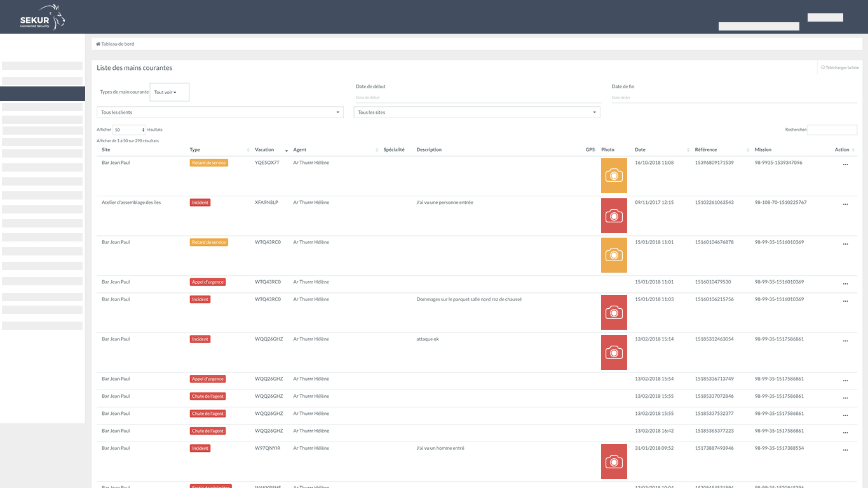This screenshot has height=488, width=868.
Task: Click 'Télécharger la liste' download link
Action: click(x=839, y=67)
